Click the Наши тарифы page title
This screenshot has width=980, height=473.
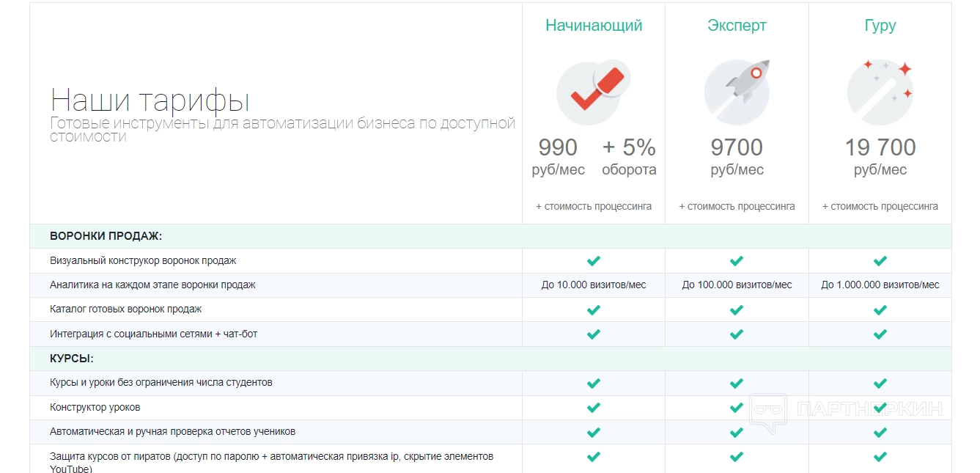point(150,100)
